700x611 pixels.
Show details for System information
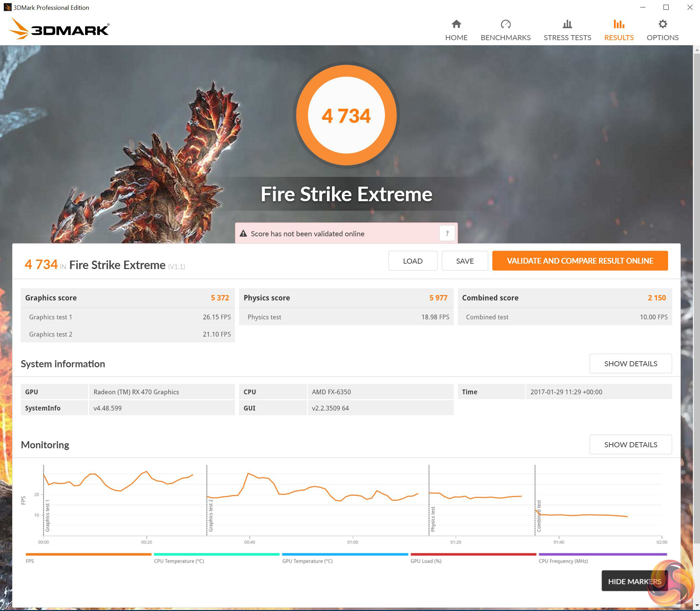[630, 364]
